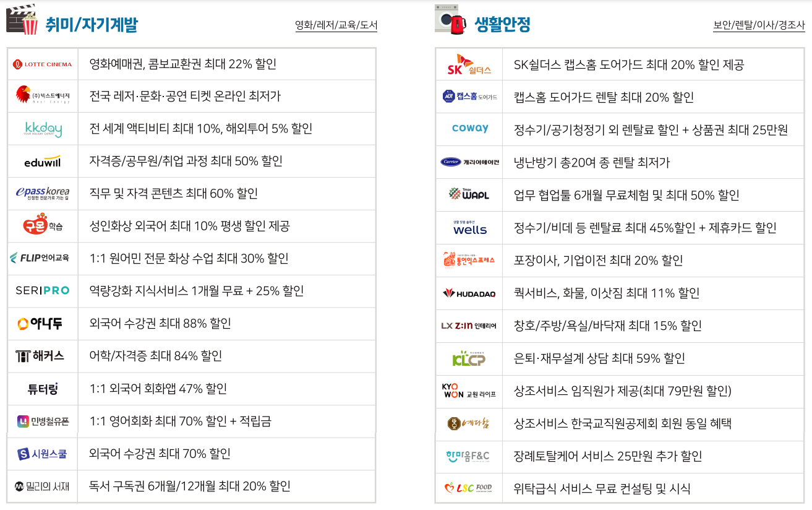Open 은퇴·재무설계 상담 최대 59% 할인
The height and width of the screenshot is (510, 812).
tap(599, 358)
